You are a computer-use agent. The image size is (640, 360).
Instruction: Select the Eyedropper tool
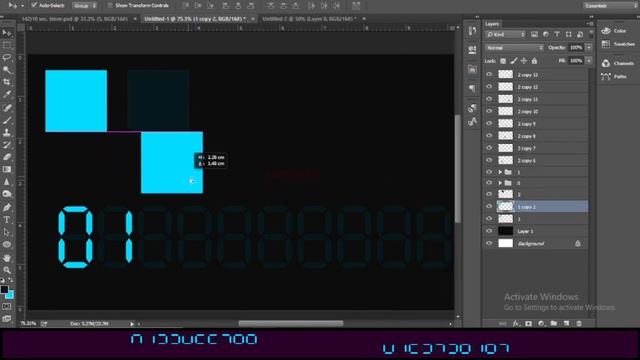(x=7, y=95)
